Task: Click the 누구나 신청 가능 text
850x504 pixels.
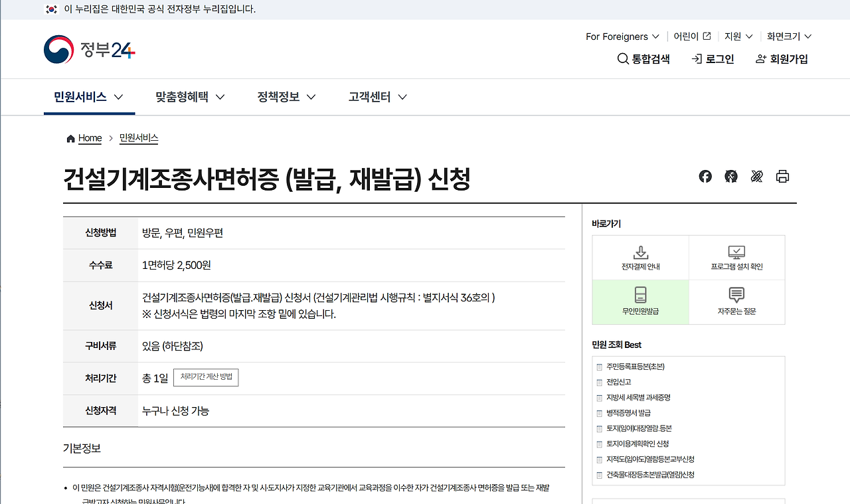Action: tap(175, 411)
